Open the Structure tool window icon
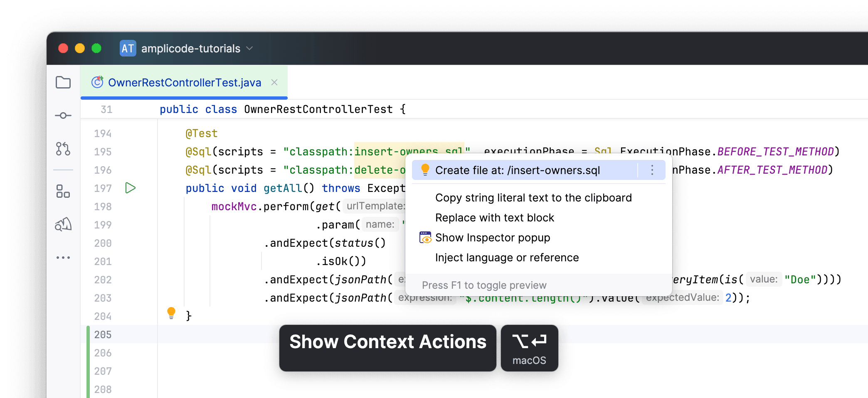This screenshot has width=868, height=398. [63, 192]
